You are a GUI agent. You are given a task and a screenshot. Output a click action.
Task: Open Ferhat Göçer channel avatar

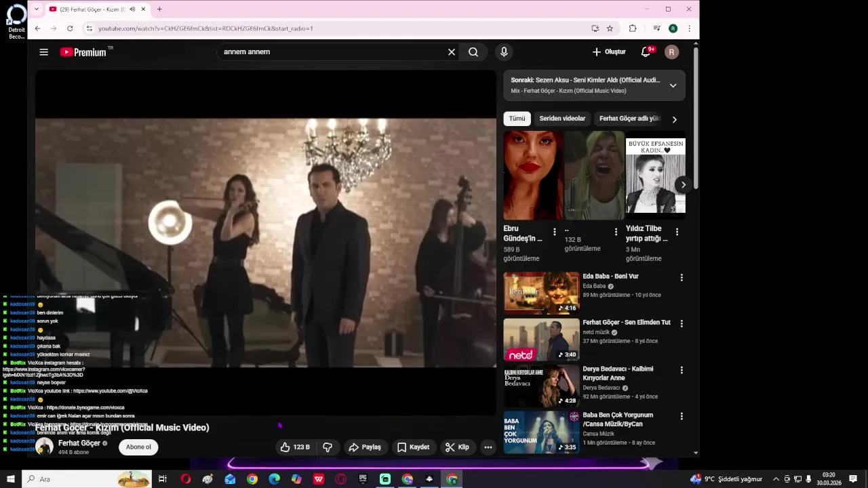coord(45,447)
